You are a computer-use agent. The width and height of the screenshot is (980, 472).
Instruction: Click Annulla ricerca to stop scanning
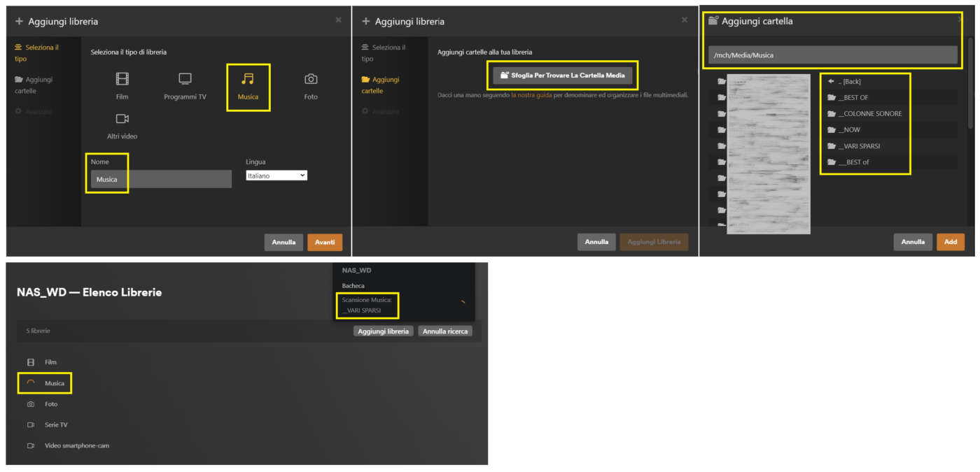point(445,331)
